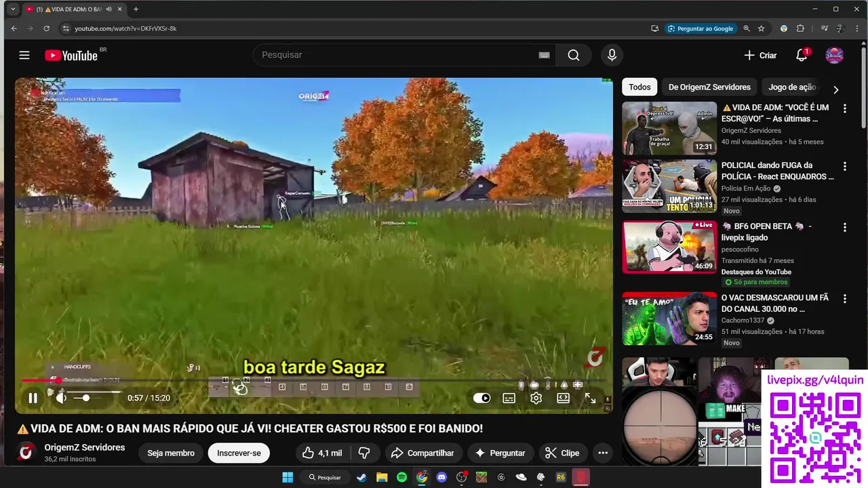Go back in browser history
Viewport: 868px width, 488px height.
point(14,28)
